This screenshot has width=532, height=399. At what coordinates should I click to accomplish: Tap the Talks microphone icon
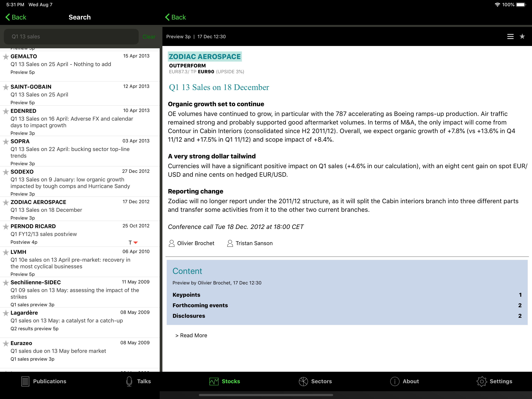click(x=129, y=381)
